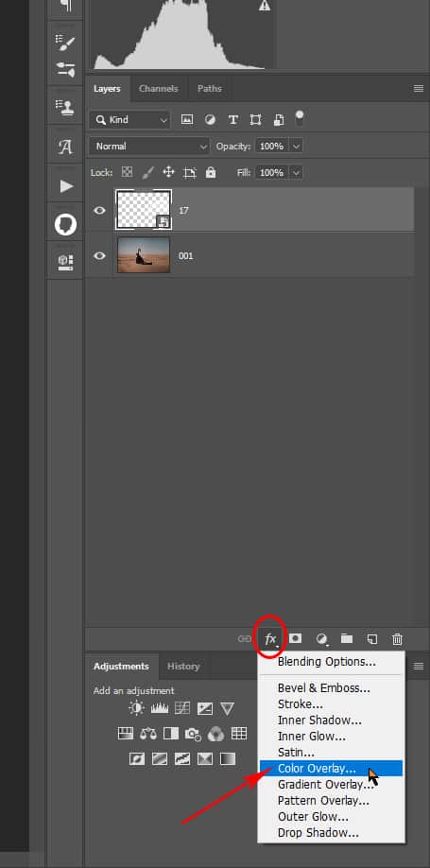The width and height of the screenshot is (430, 868).
Task: Select layer 17 thumbnail
Action: tap(144, 210)
